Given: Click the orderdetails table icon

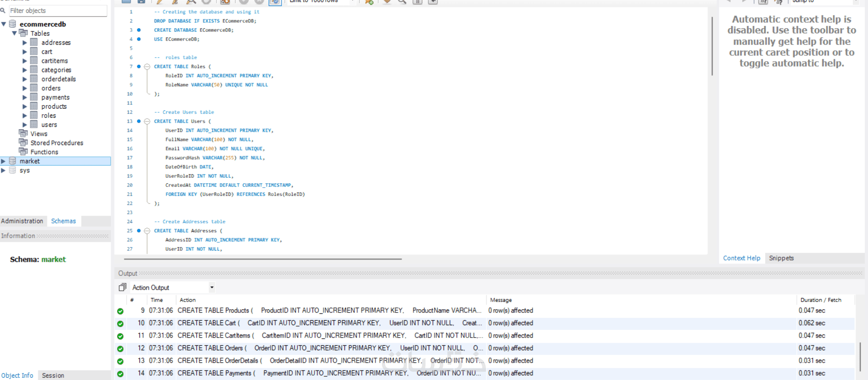Looking at the screenshot, I should (34, 78).
